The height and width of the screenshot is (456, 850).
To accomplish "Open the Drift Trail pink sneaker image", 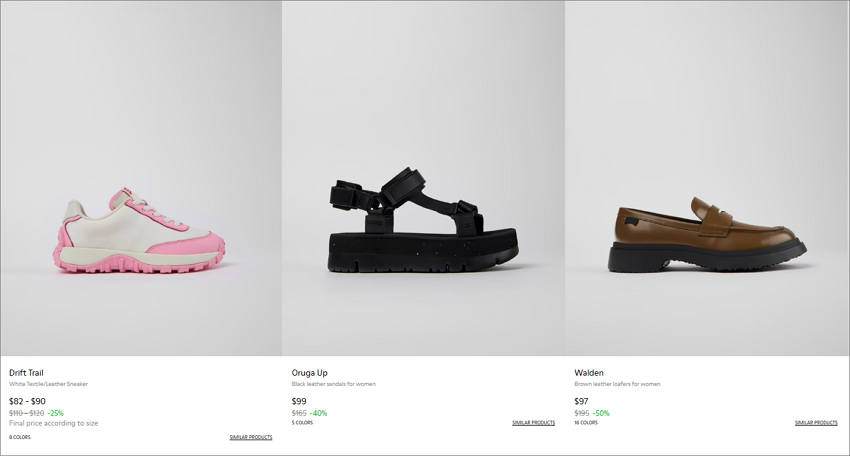I will coord(141,178).
